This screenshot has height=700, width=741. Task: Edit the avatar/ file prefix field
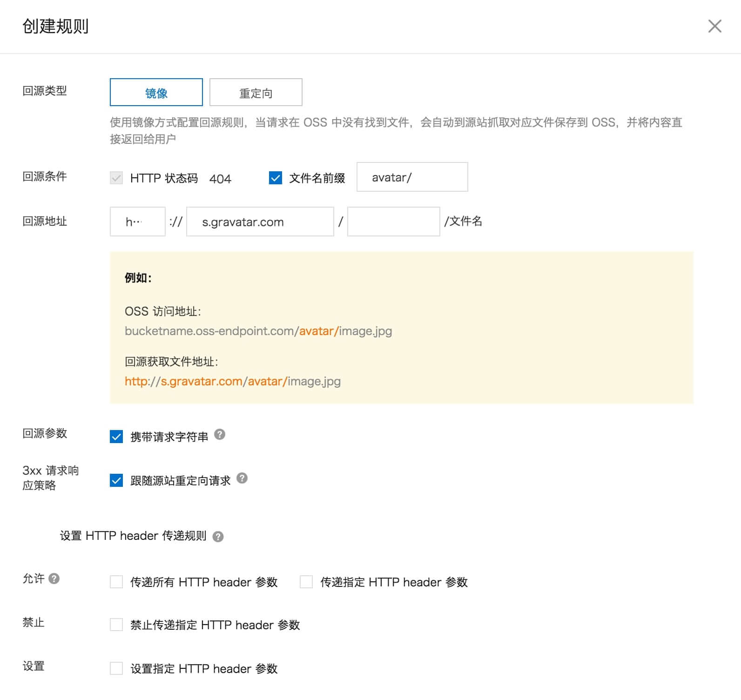click(x=412, y=177)
